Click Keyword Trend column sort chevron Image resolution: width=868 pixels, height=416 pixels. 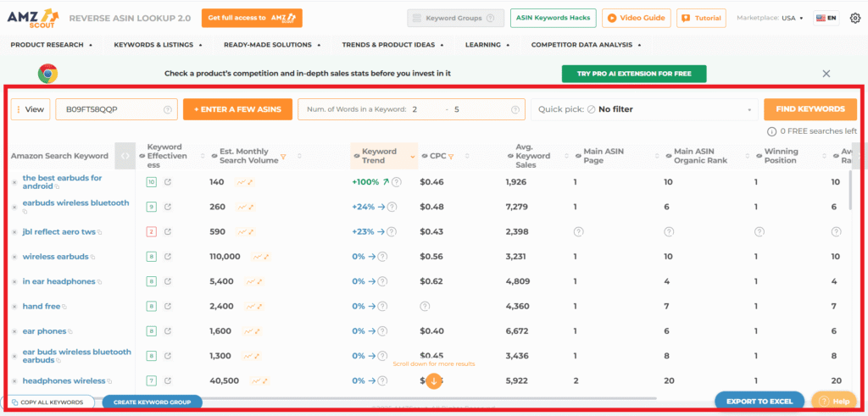(413, 157)
